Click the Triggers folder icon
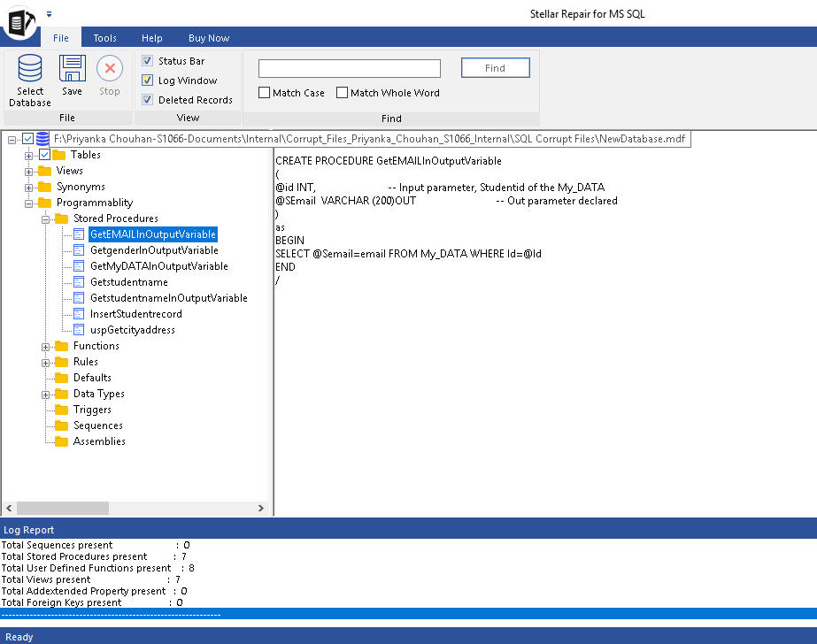Screen dimensions: 817x644 pos(61,410)
